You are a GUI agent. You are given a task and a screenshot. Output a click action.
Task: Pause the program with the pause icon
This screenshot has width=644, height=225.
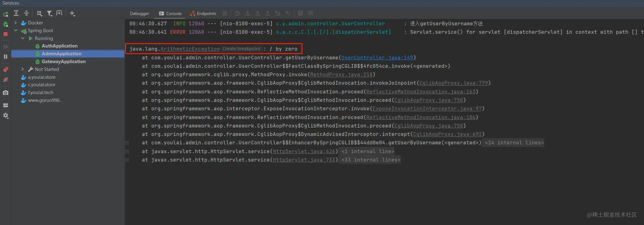[x=6, y=57]
